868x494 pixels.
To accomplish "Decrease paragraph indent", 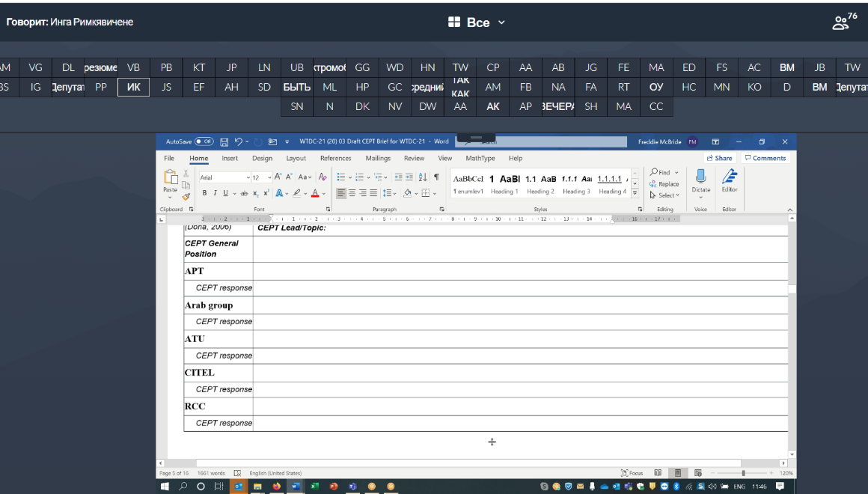I will point(398,177).
